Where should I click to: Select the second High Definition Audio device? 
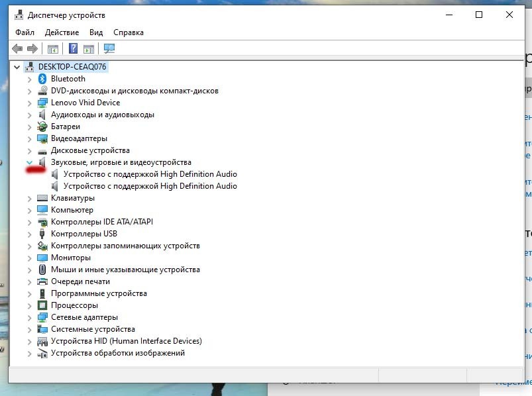tap(150, 186)
